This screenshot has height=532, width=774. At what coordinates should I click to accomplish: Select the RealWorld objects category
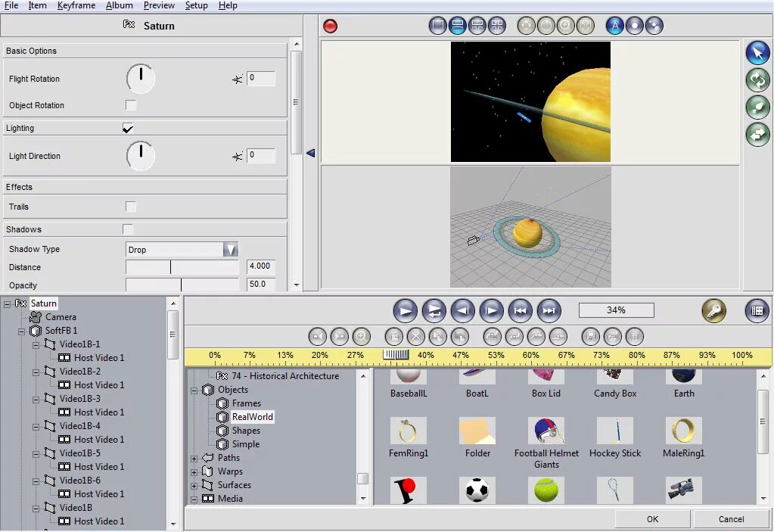pos(252,417)
